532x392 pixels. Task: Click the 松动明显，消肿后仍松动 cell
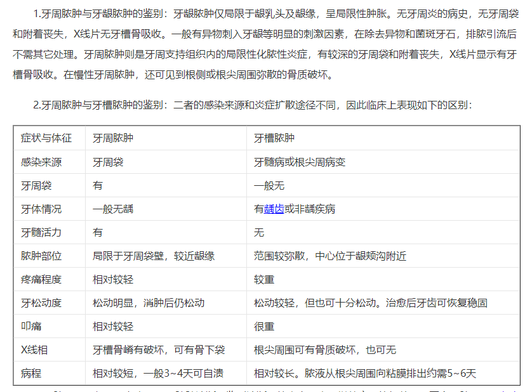149,303
